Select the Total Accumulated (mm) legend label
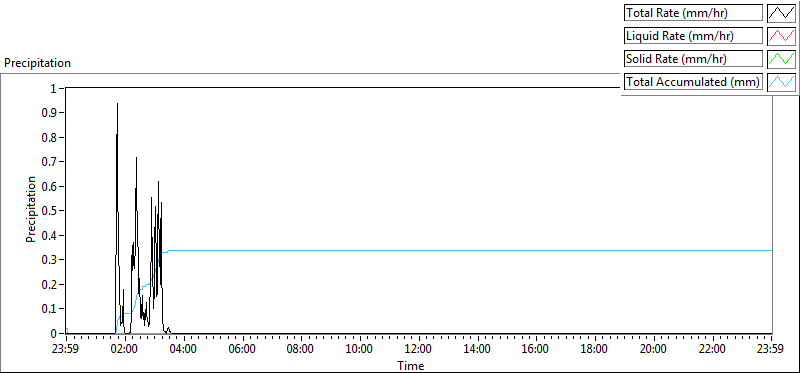 (693, 82)
